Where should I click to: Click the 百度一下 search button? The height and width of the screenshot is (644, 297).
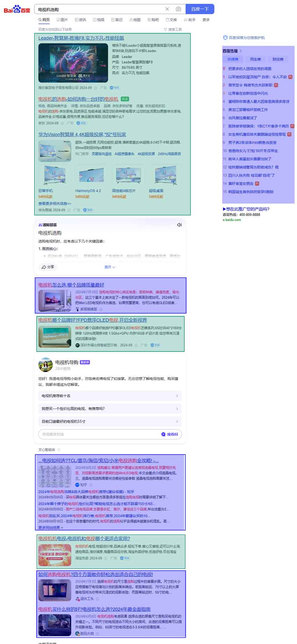coord(200,9)
